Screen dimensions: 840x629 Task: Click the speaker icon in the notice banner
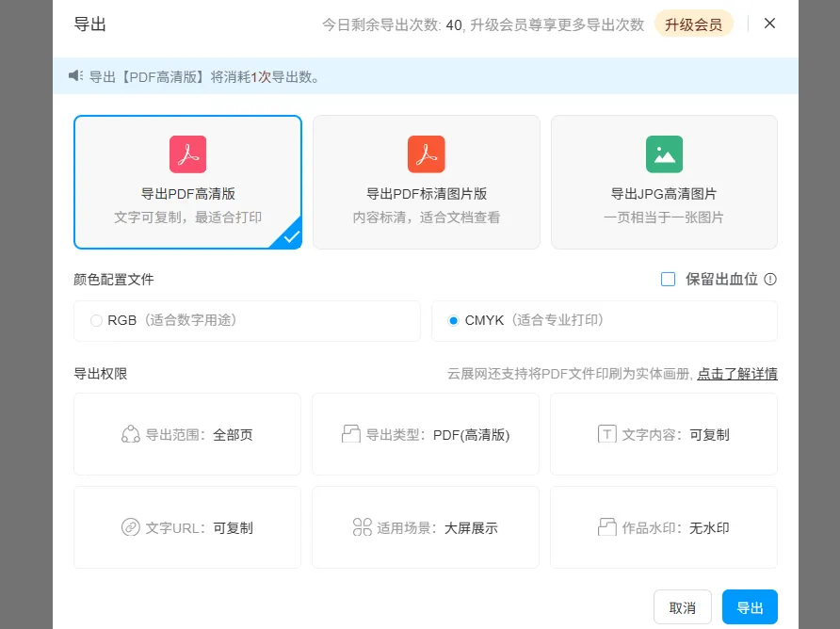click(76, 75)
